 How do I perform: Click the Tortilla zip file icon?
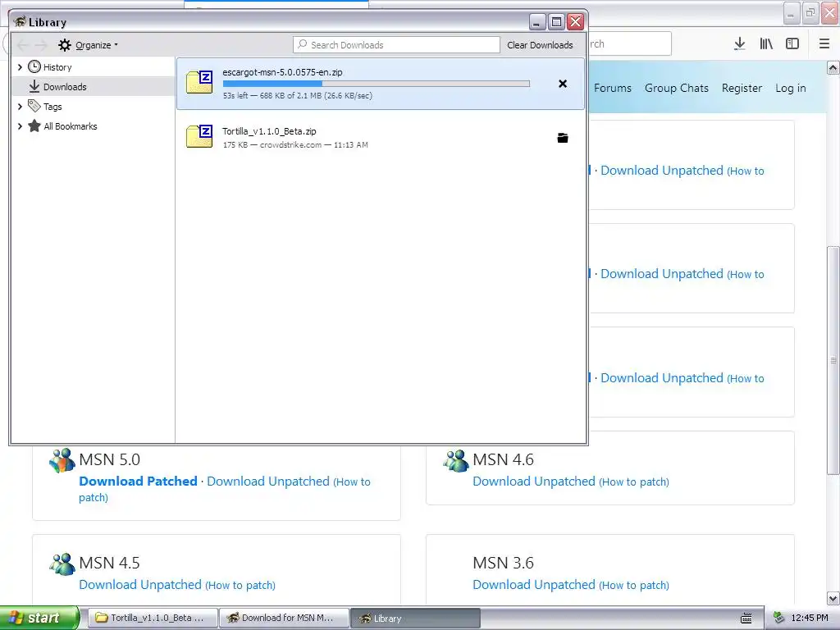(x=199, y=137)
